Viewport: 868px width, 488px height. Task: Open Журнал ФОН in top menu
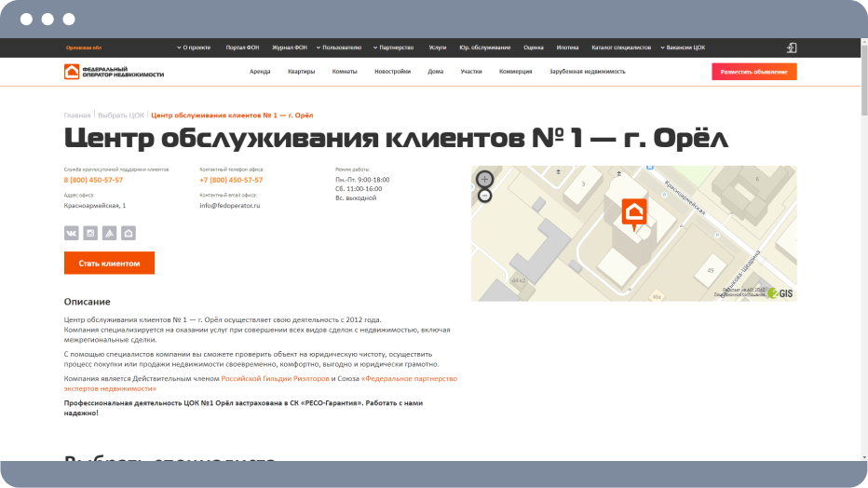click(x=290, y=47)
